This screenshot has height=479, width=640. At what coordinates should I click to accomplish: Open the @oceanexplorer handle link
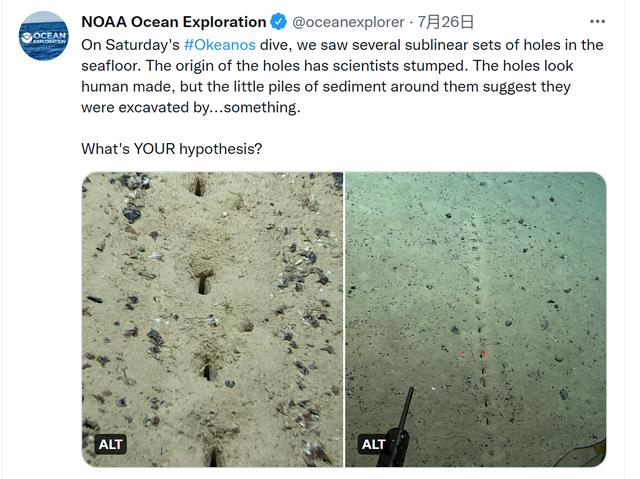(348, 21)
